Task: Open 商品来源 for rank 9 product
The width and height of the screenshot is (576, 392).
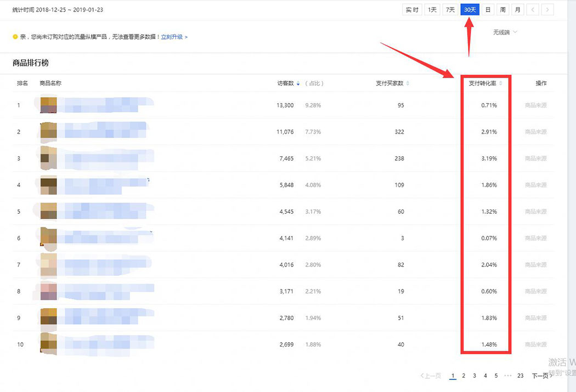Action: pos(535,318)
